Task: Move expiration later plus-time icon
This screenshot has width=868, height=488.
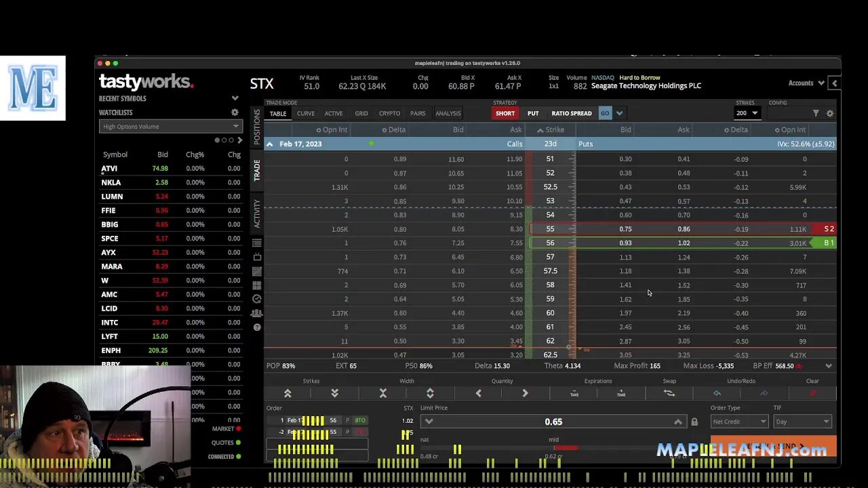Action: click(621, 393)
